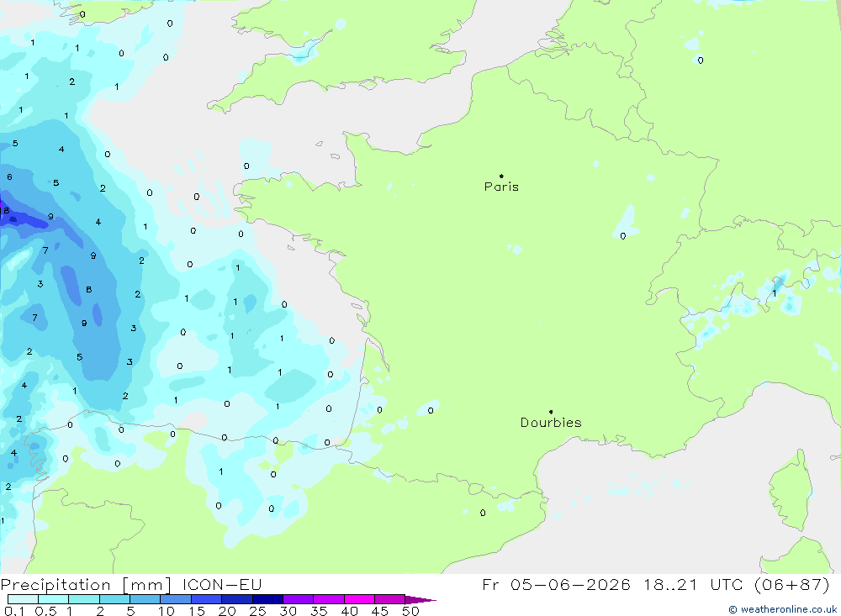The height and width of the screenshot is (616, 841).
Task: Click the '0.1' legend scale label
Action: pos(14,611)
